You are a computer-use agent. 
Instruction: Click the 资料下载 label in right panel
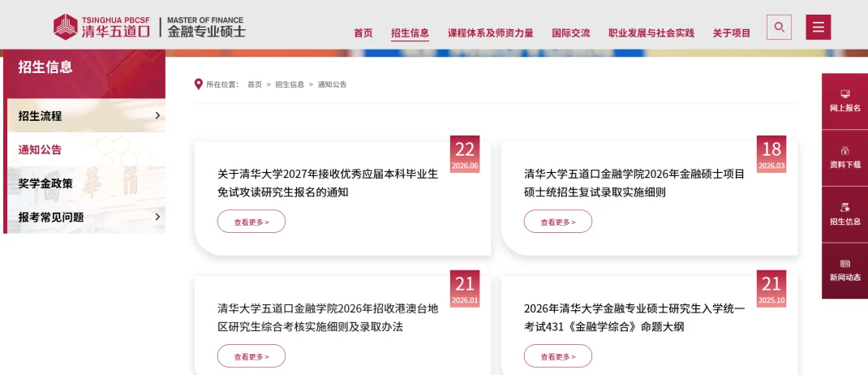844,165
